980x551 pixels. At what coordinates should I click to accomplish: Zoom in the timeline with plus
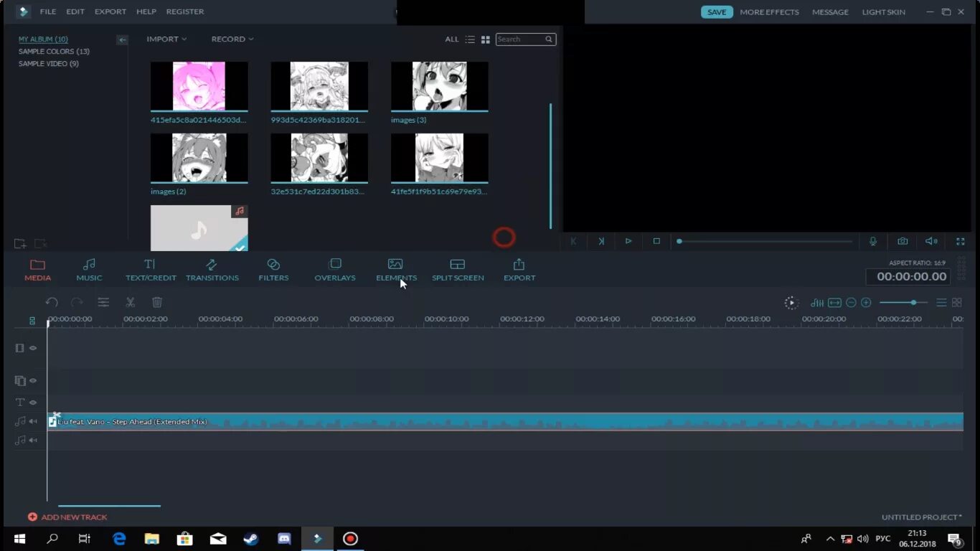[866, 303]
